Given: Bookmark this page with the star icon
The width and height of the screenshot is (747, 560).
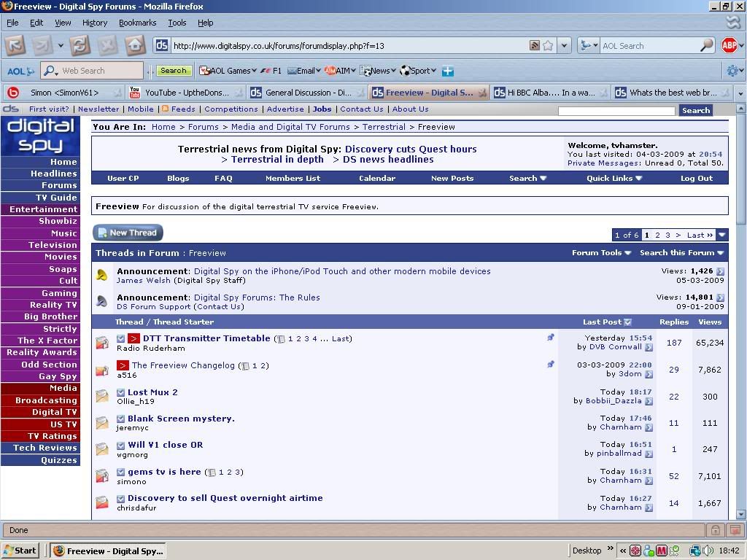Looking at the screenshot, I should coord(548,46).
